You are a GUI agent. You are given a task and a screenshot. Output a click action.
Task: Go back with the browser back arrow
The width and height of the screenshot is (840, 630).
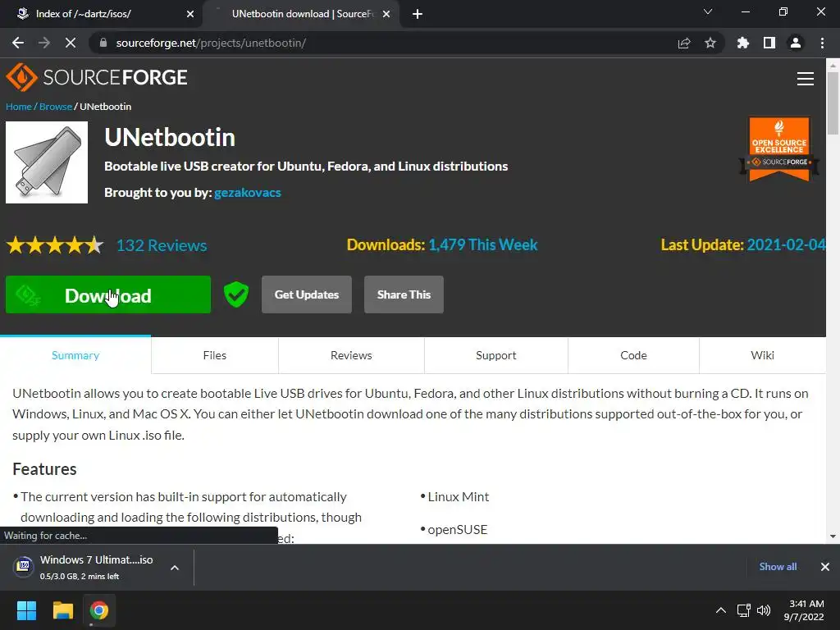[18, 43]
